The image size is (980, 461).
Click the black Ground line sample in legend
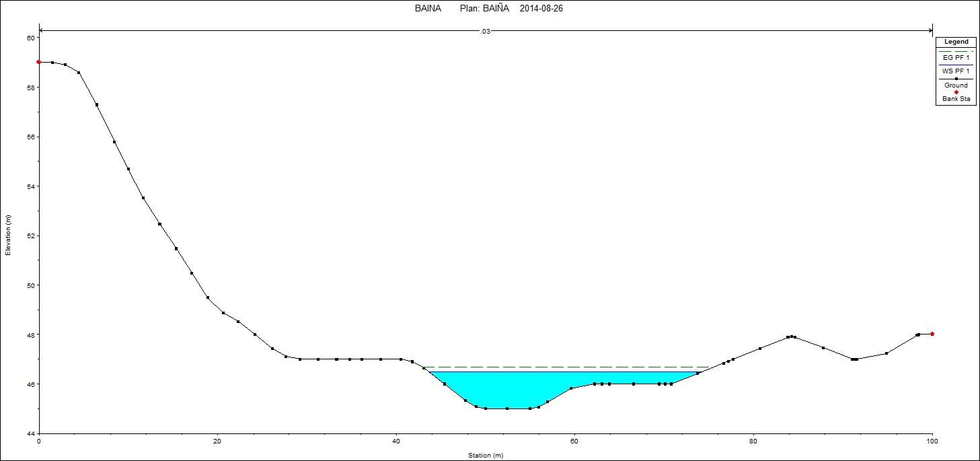point(956,79)
